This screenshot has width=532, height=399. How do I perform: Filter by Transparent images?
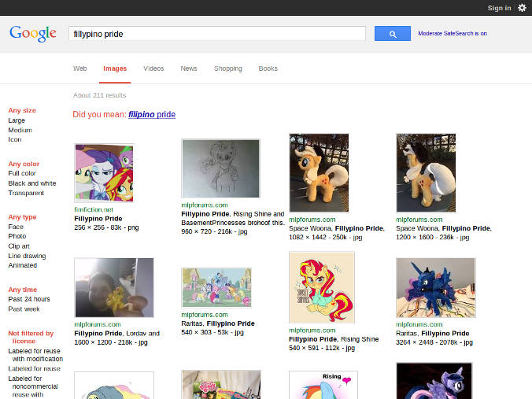tap(26, 193)
